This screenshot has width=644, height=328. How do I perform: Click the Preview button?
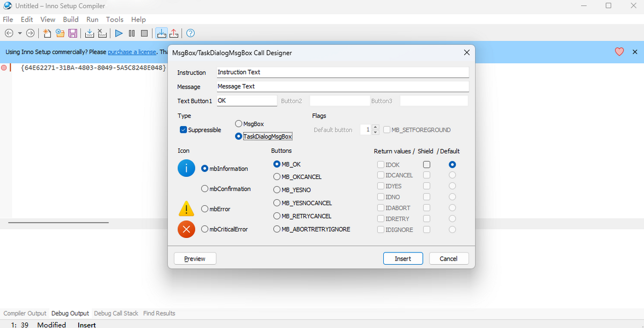(195, 258)
